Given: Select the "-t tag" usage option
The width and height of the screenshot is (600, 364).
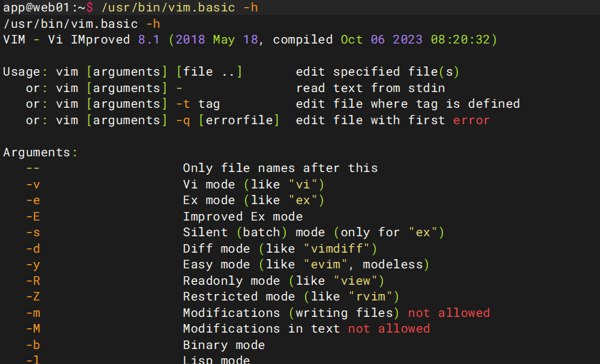Looking at the screenshot, I should (198, 104).
